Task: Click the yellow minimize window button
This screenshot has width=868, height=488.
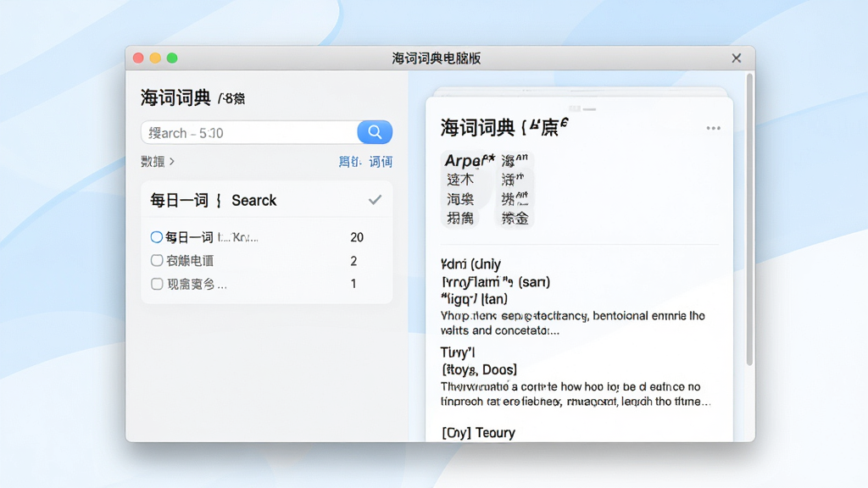Action: coord(156,58)
